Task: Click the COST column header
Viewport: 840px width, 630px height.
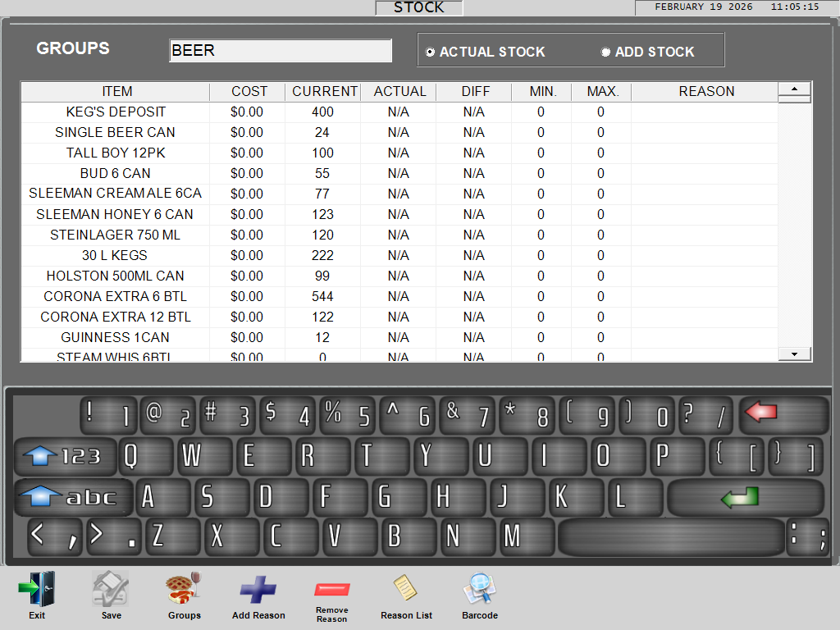Action: 248,91
